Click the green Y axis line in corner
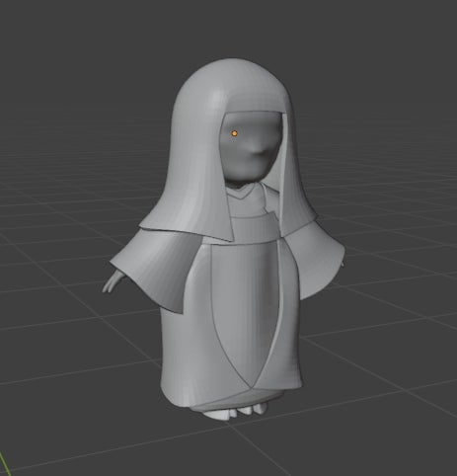Image resolution: width=457 pixels, height=476 pixels. click(4, 464)
